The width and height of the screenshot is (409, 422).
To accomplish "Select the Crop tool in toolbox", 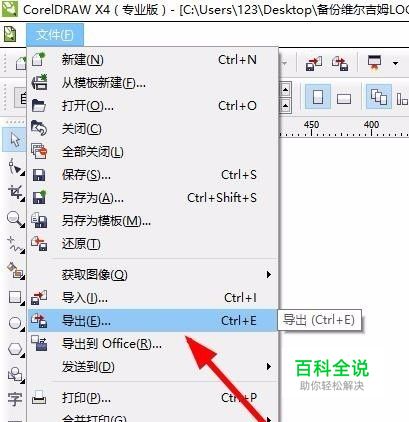I will [x=15, y=193].
